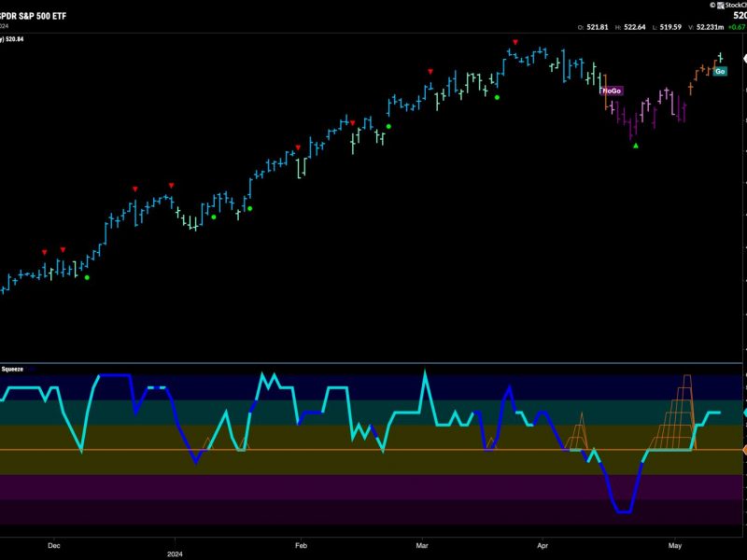
Task: Click the high value 522.64
Action: pos(635,27)
